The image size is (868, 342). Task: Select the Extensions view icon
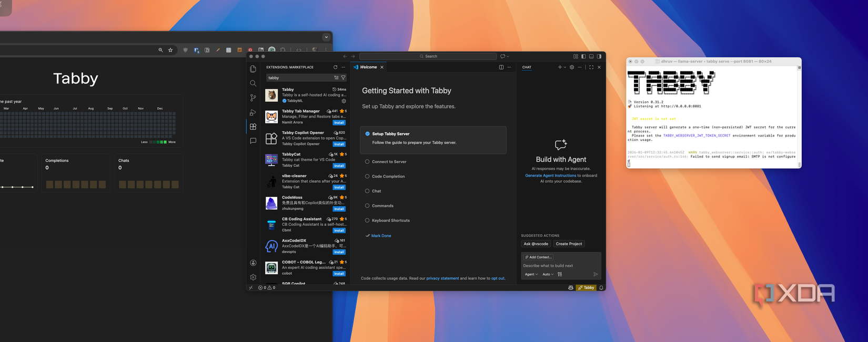pyautogui.click(x=253, y=127)
